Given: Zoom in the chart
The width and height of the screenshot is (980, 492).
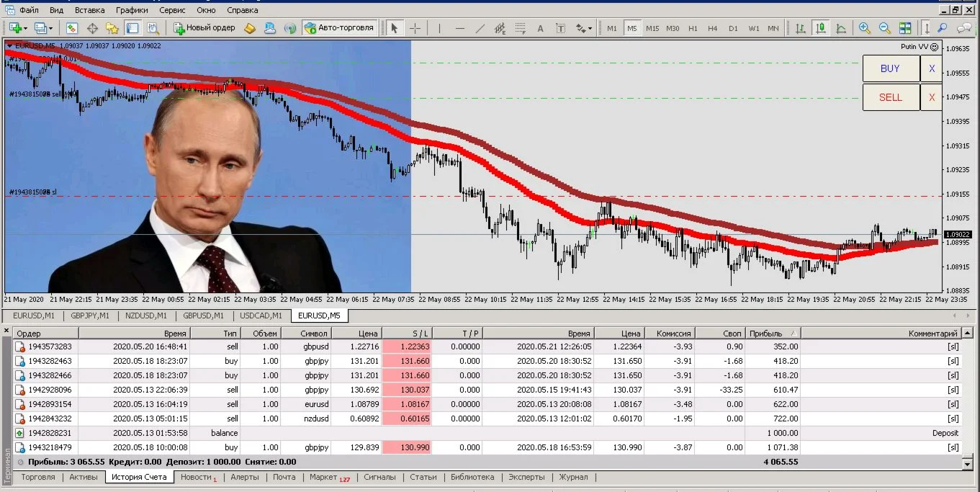Looking at the screenshot, I should pyautogui.click(x=865, y=28).
